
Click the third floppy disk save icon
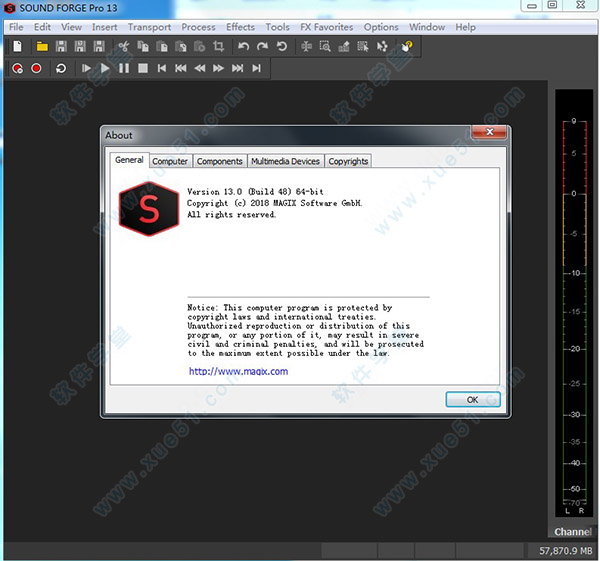pyautogui.click(x=99, y=47)
